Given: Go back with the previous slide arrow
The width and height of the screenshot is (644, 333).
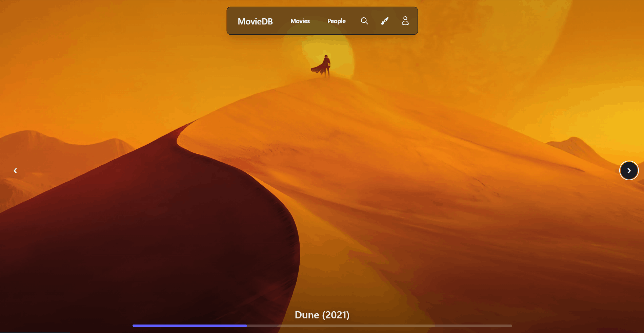Looking at the screenshot, I should pyautogui.click(x=15, y=170).
